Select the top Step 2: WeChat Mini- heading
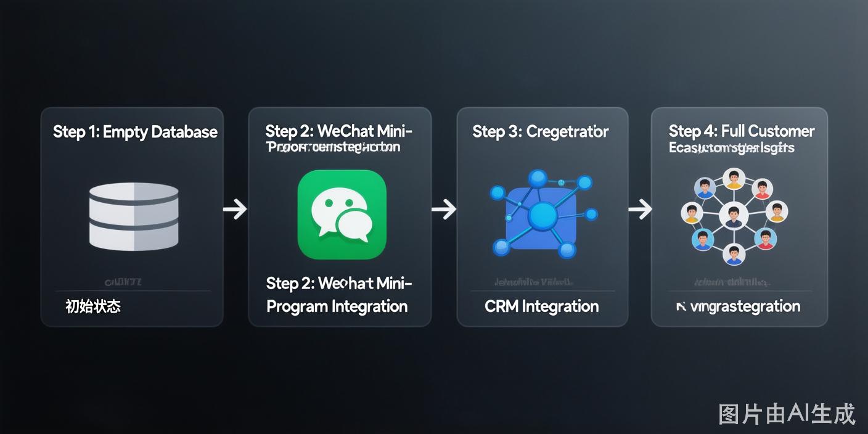Image resolution: width=868 pixels, height=434 pixels. [339, 131]
